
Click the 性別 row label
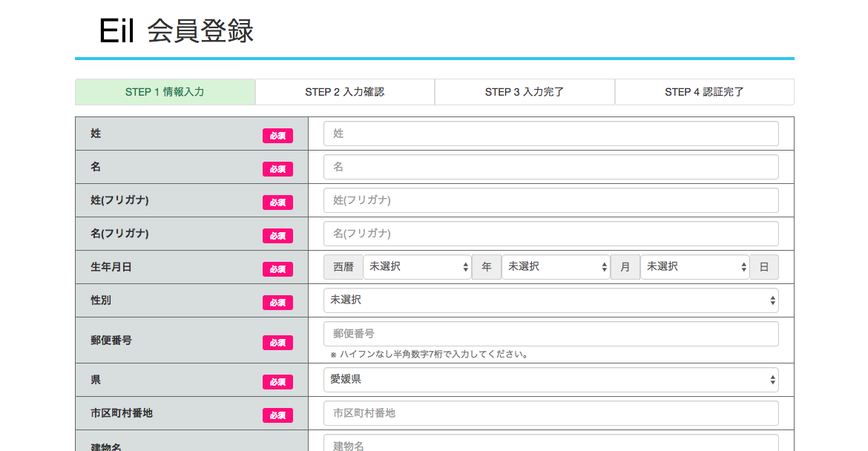(101, 300)
